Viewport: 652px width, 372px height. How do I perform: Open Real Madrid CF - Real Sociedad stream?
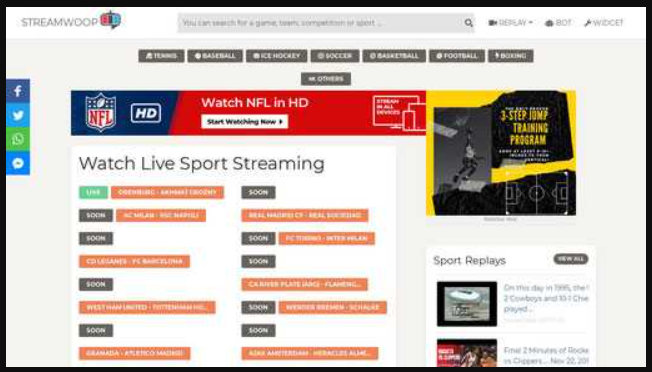point(305,215)
